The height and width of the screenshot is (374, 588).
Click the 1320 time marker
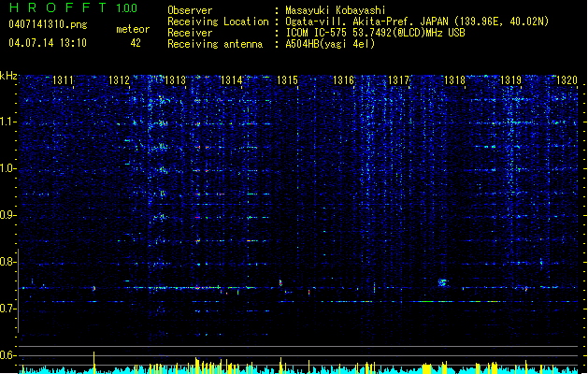coord(566,79)
